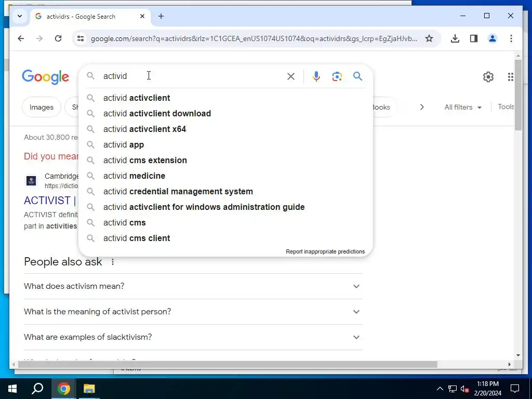Open All filters dropdown
This screenshot has height=399, width=532.
click(x=463, y=107)
